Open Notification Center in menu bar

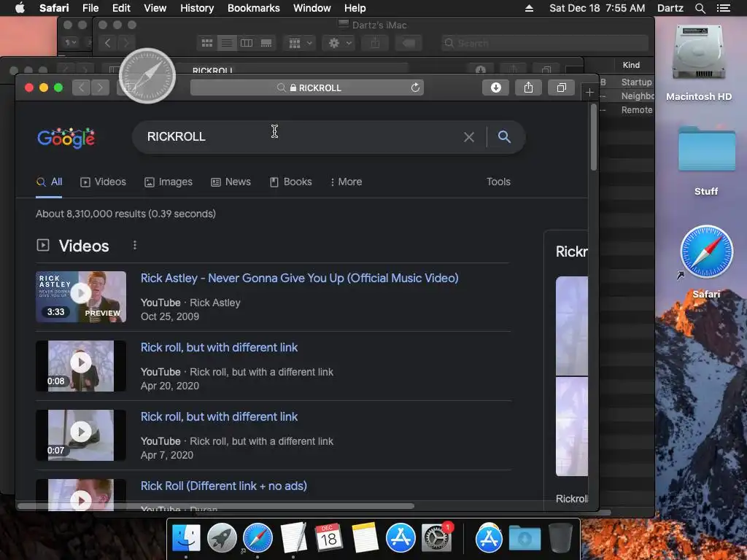[x=723, y=8]
